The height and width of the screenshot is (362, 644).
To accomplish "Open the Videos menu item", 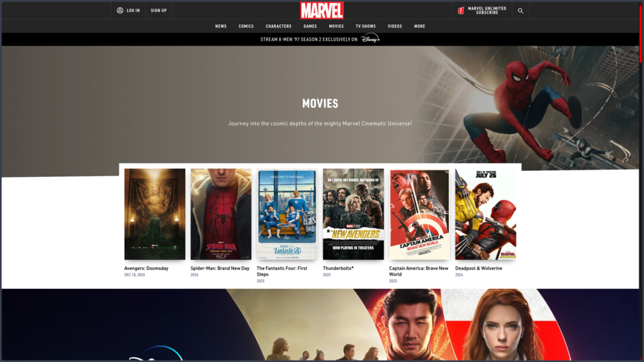I will click(394, 26).
